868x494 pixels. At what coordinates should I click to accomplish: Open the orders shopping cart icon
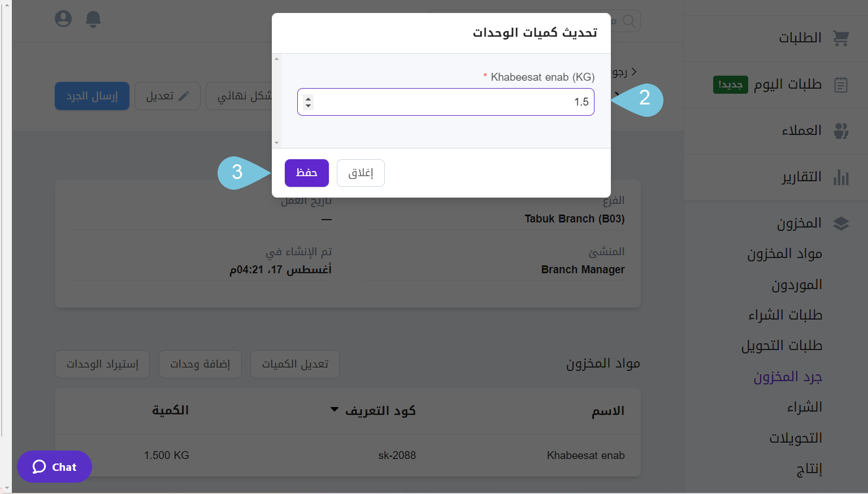[x=841, y=38]
